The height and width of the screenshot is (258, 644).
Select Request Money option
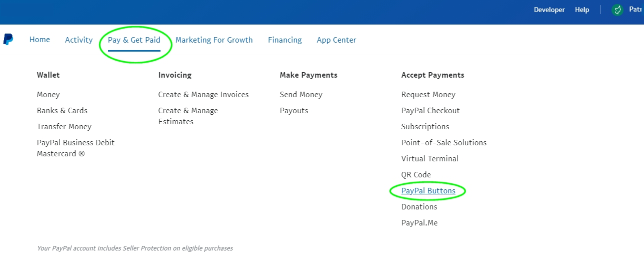click(428, 94)
